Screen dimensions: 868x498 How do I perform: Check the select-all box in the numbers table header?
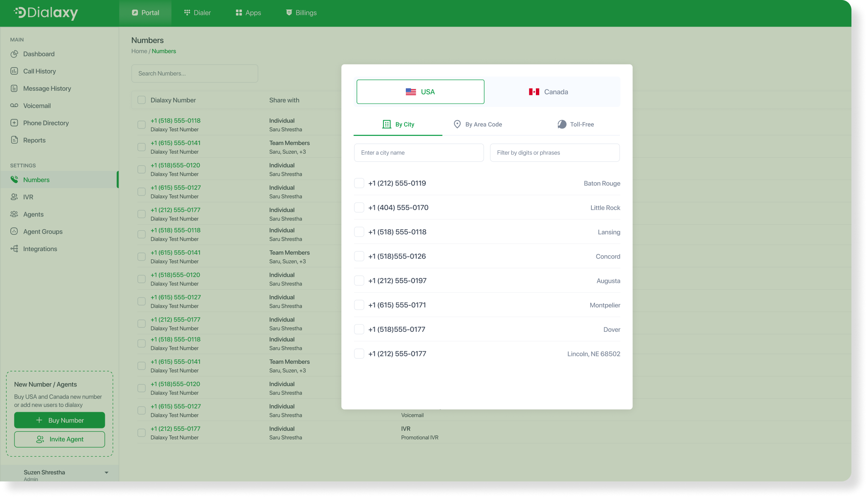[141, 100]
